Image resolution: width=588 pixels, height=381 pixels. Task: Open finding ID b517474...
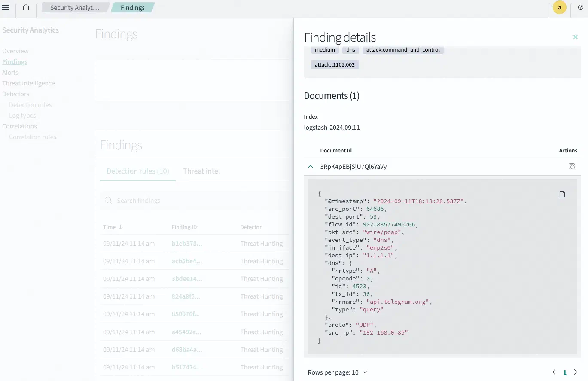187,367
